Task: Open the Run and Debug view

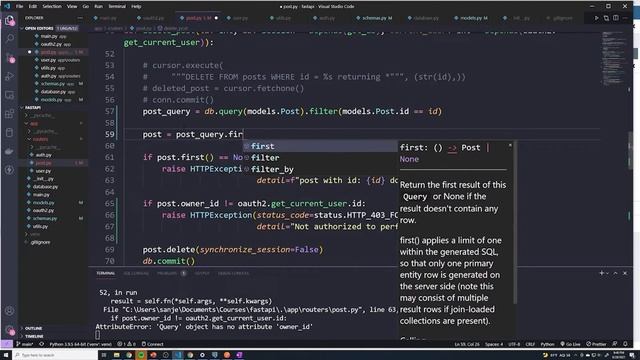Action: tap(9, 76)
